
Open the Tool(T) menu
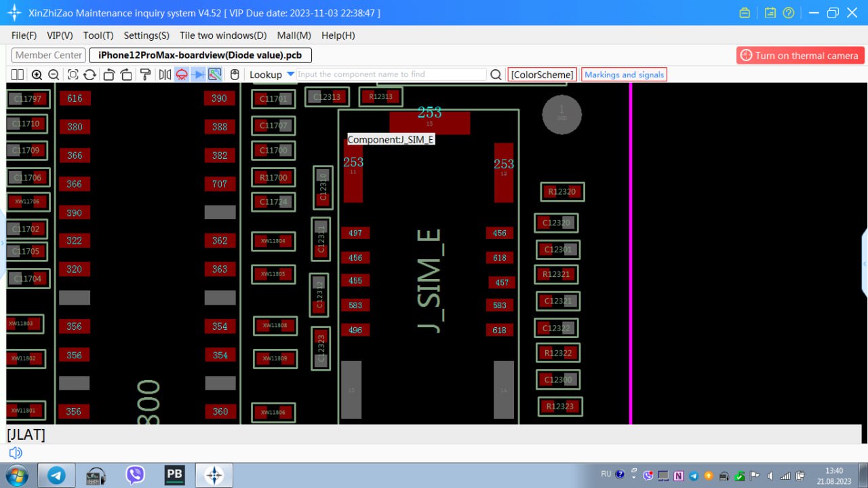(98, 35)
